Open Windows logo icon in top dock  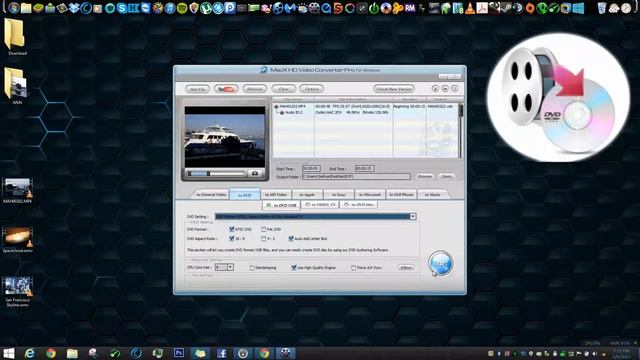[x=578, y=8]
